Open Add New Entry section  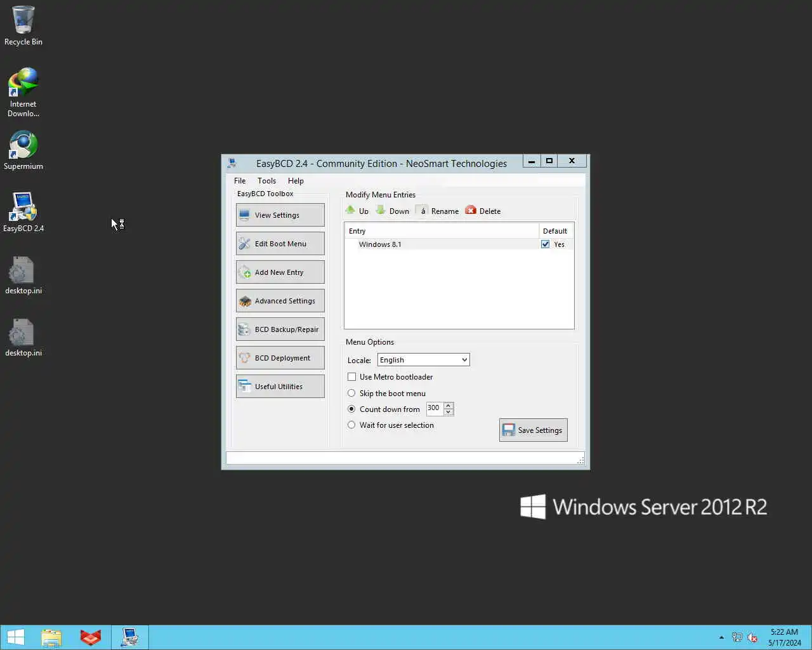point(280,272)
